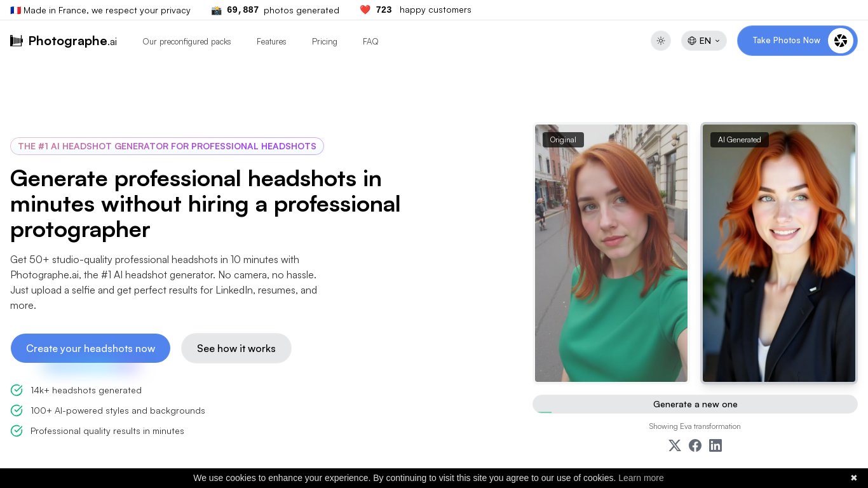The image size is (868, 488).
Task: Click Generate a new one progress bar
Action: [x=695, y=404]
